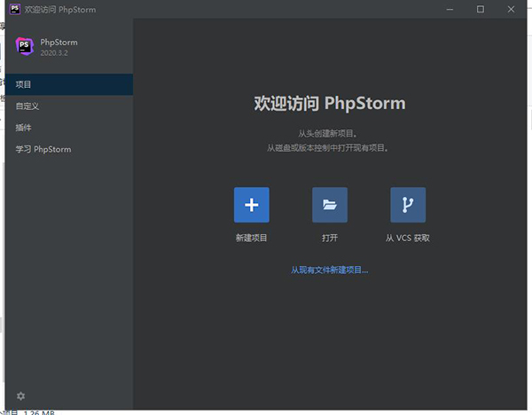Click the PhpStorm name text in the sidebar
The height and width of the screenshot is (415, 532).
(59, 43)
